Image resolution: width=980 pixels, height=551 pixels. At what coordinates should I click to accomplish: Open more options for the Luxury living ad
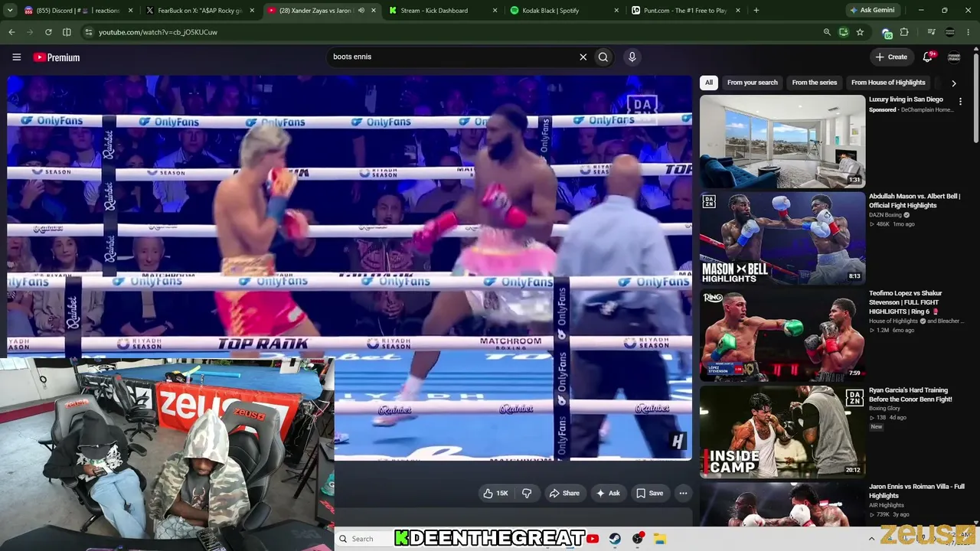coord(960,101)
